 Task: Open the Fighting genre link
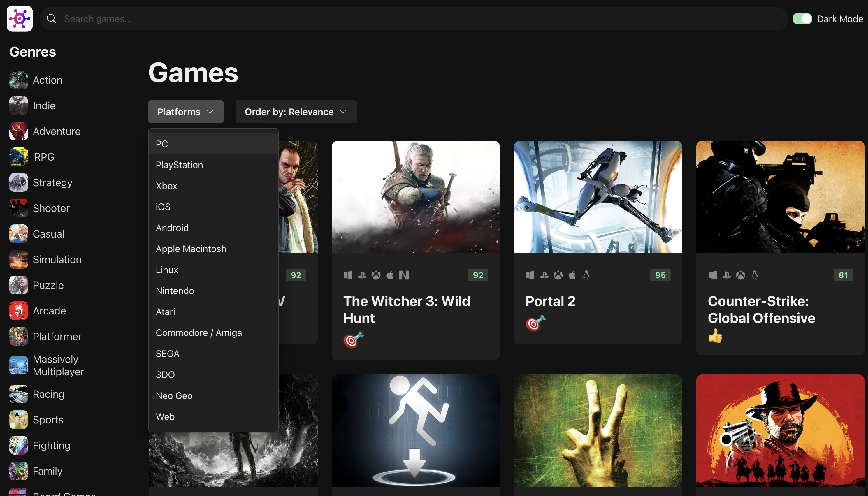(x=51, y=446)
